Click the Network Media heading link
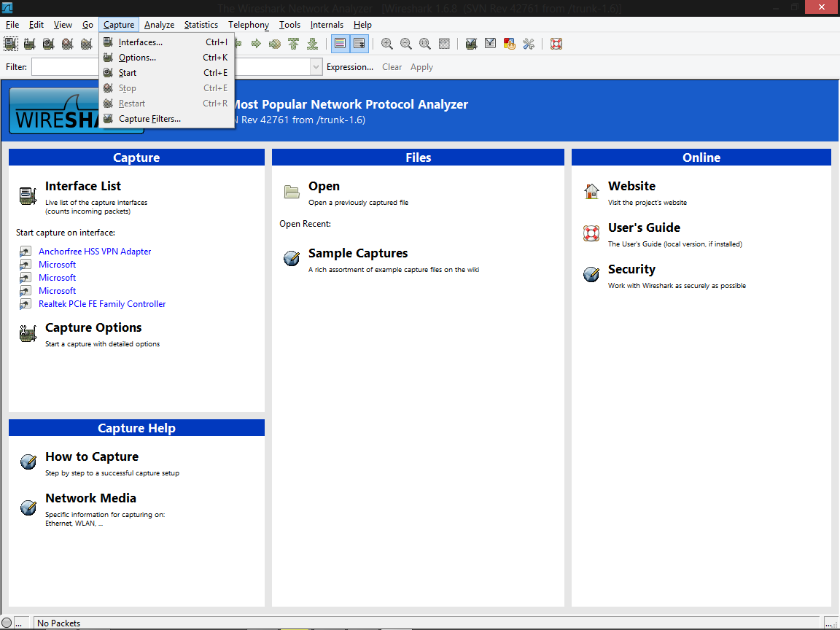 pos(90,498)
